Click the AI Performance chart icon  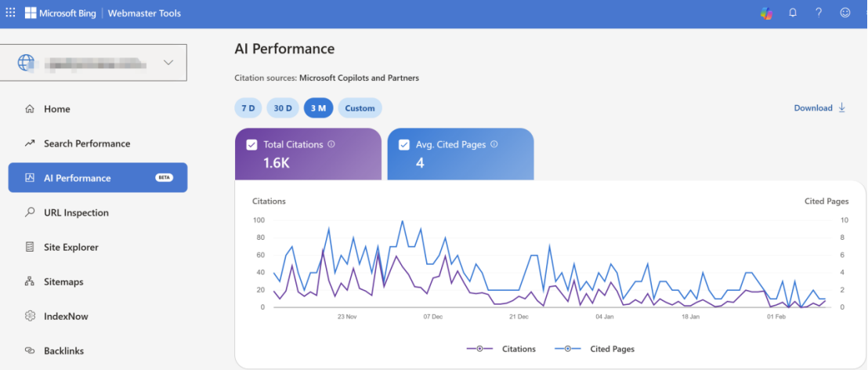tap(30, 178)
